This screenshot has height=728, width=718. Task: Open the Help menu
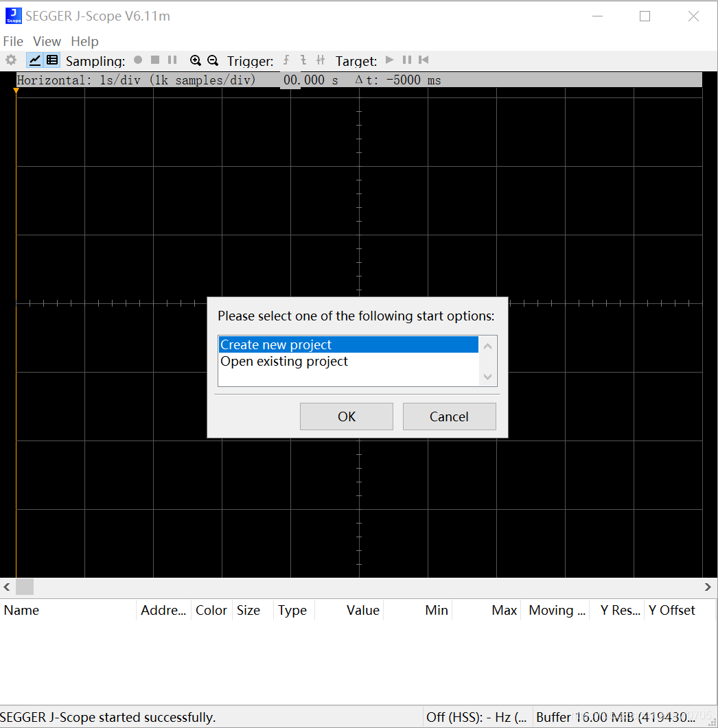[84, 41]
